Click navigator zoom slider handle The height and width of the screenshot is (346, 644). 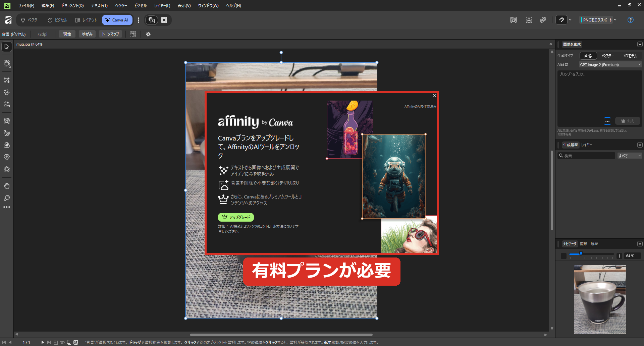(581, 254)
